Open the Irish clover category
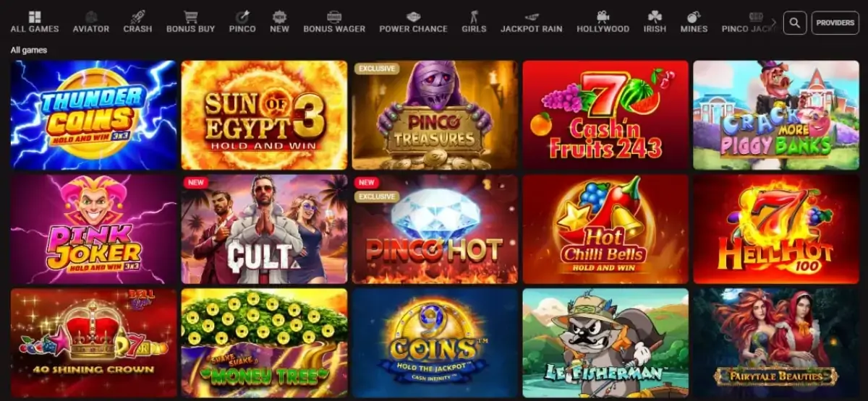Viewport: 868px width, 401px height. point(655,22)
